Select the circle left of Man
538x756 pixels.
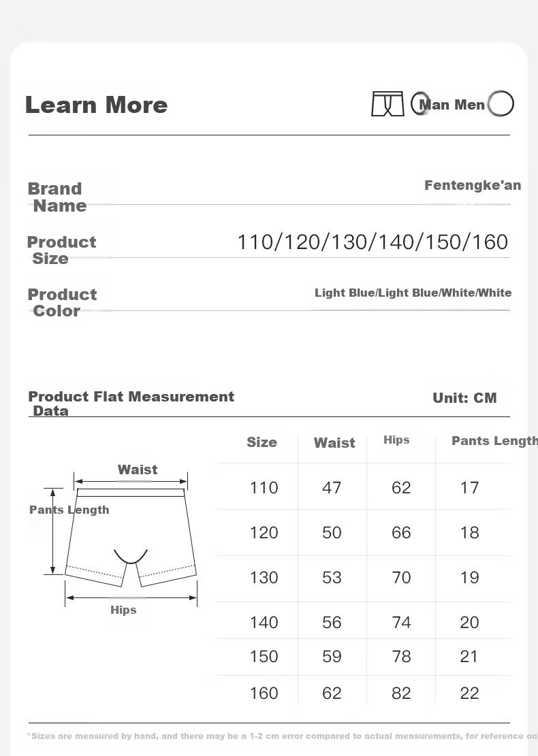click(x=419, y=103)
